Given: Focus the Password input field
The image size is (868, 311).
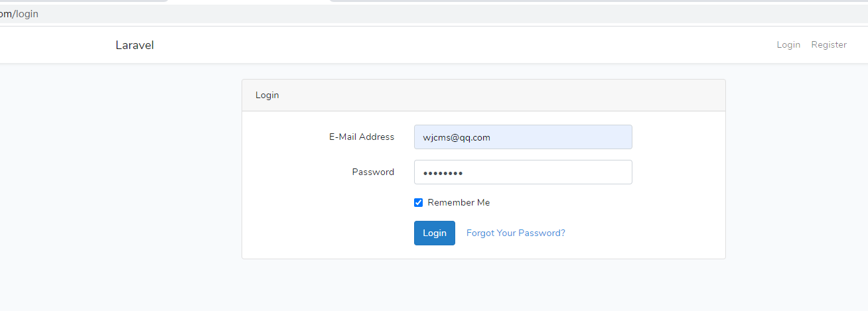Looking at the screenshot, I should tap(523, 172).
